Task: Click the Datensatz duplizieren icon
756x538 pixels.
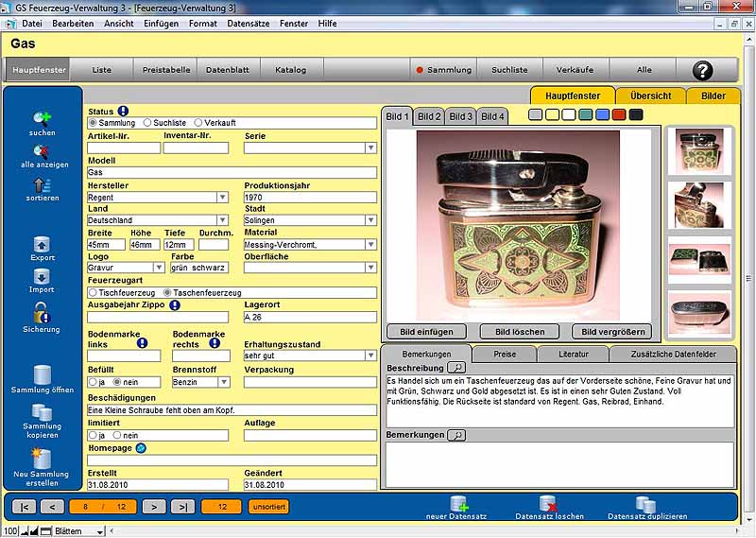Action: click(x=645, y=504)
